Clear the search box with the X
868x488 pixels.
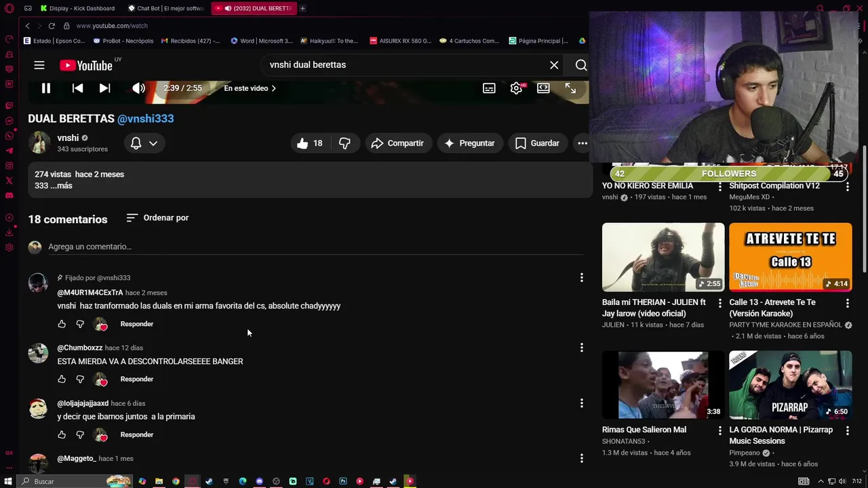(x=554, y=65)
